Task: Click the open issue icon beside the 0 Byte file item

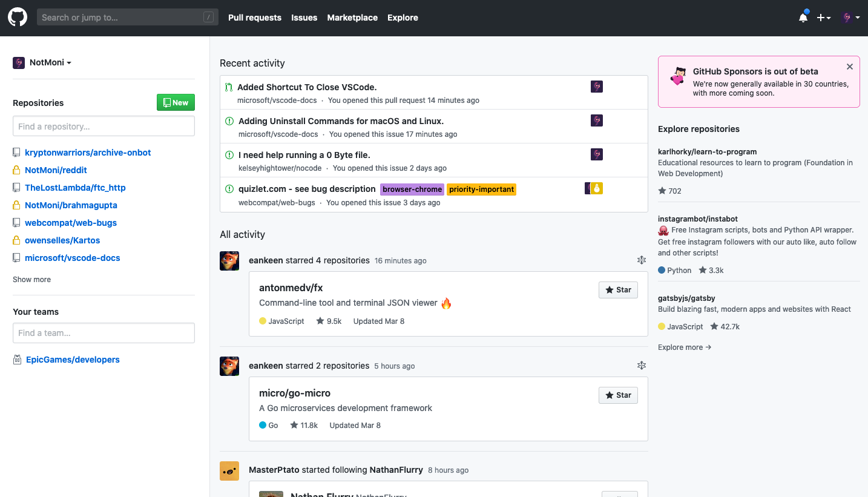Action: pyautogui.click(x=229, y=154)
